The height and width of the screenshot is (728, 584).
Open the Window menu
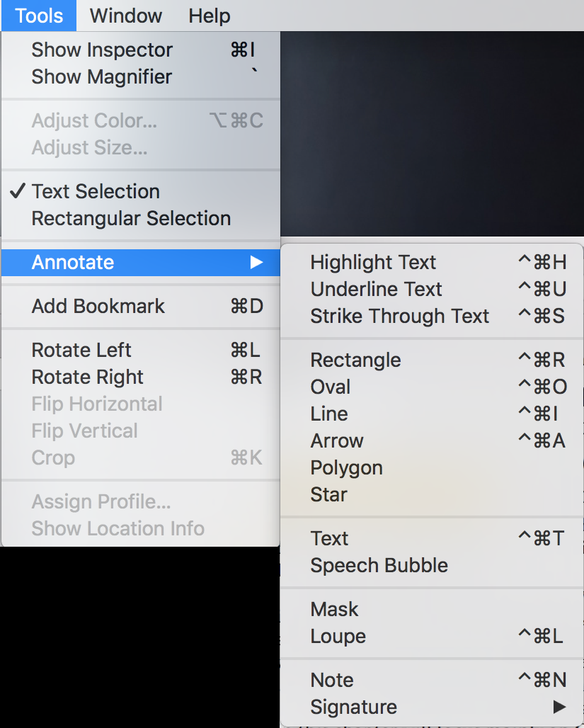[x=125, y=16]
